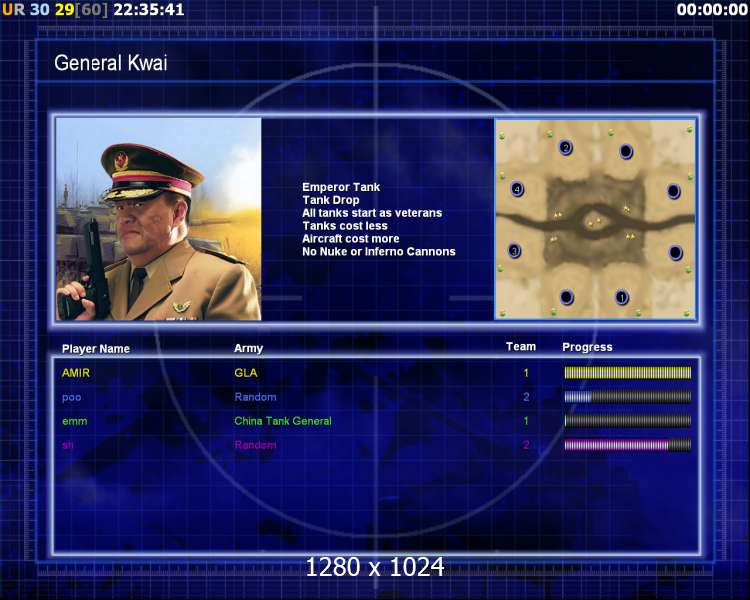Select player name 'emm'

click(75, 422)
